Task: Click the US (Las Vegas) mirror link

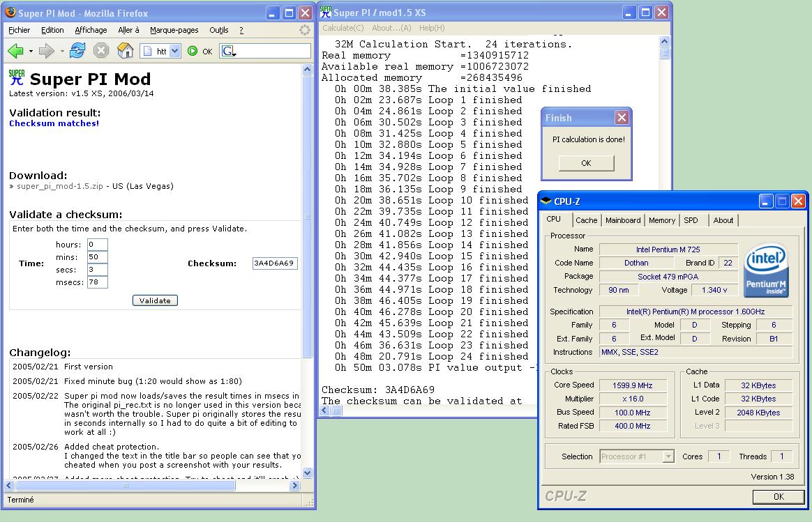Action: [x=143, y=186]
